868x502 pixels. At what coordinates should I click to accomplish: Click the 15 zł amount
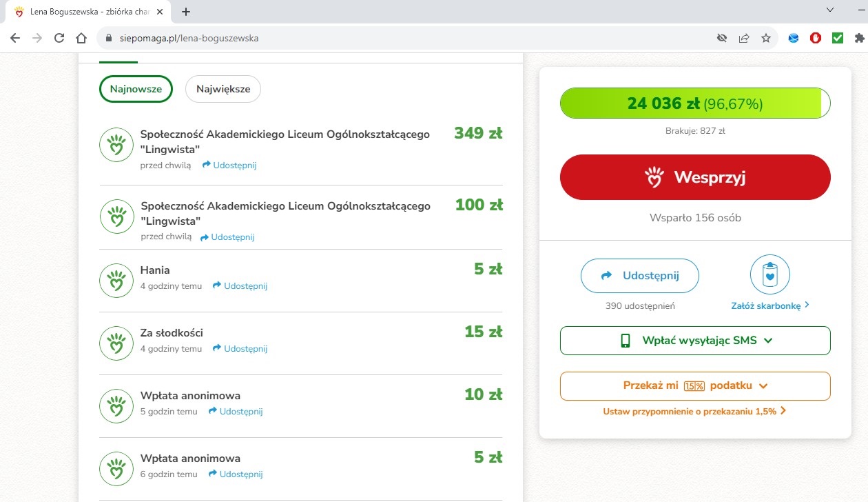click(x=484, y=332)
